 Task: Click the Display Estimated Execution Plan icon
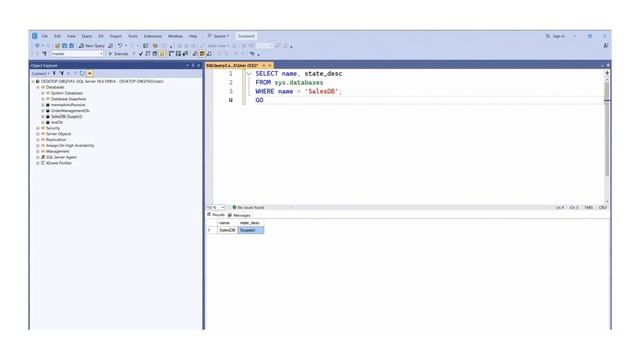point(148,54)
